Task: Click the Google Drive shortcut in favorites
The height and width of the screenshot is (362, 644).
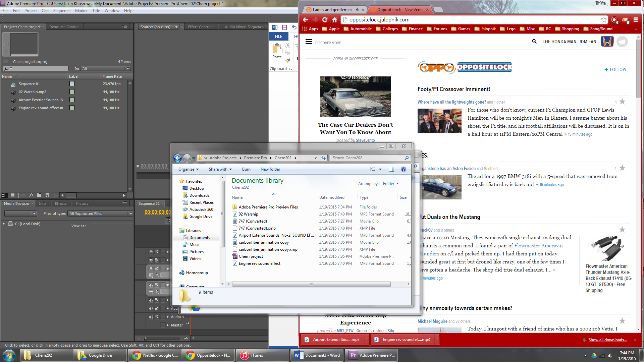Action: pos(200,216)
